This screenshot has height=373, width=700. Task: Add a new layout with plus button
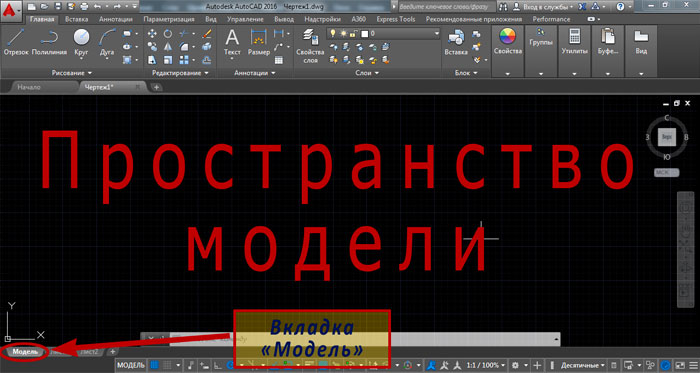(x=113, y=352)
